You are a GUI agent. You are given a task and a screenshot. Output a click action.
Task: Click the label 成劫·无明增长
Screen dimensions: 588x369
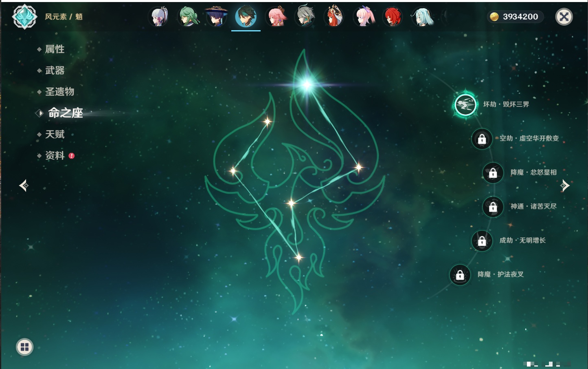(522, 240)
